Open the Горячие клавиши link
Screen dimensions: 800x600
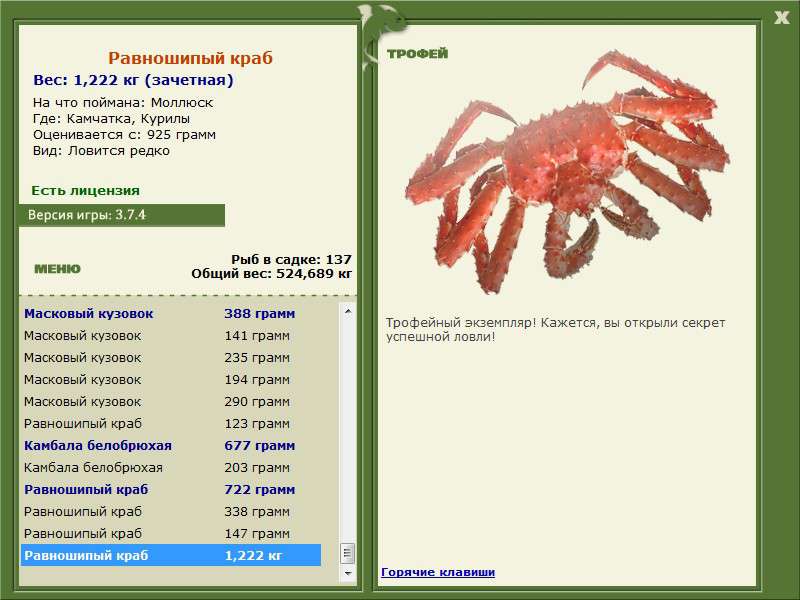click(x=438, y=572)
